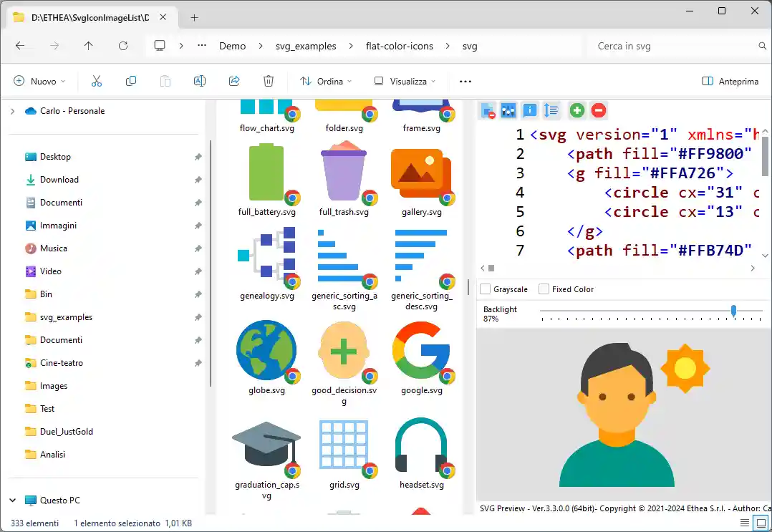Click the green plus zoom-in icon
This screenshot has width=772, height=532.
pos(576,110)
